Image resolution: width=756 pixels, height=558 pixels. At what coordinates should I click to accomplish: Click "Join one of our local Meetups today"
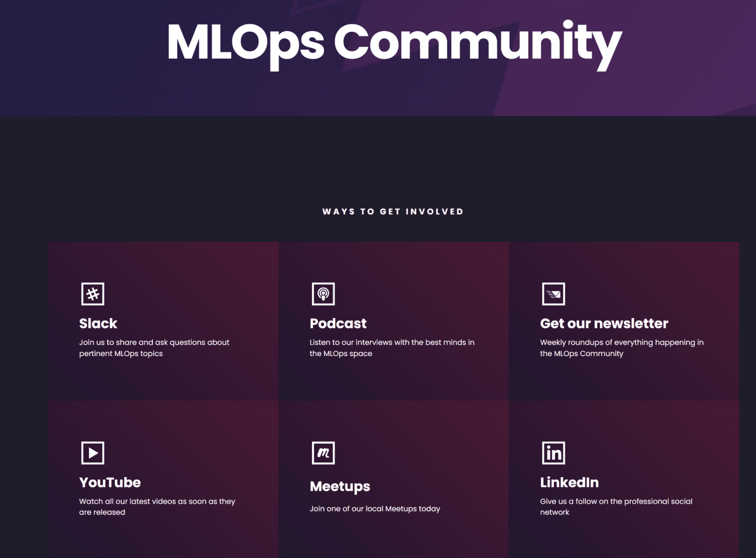[375, 509]
